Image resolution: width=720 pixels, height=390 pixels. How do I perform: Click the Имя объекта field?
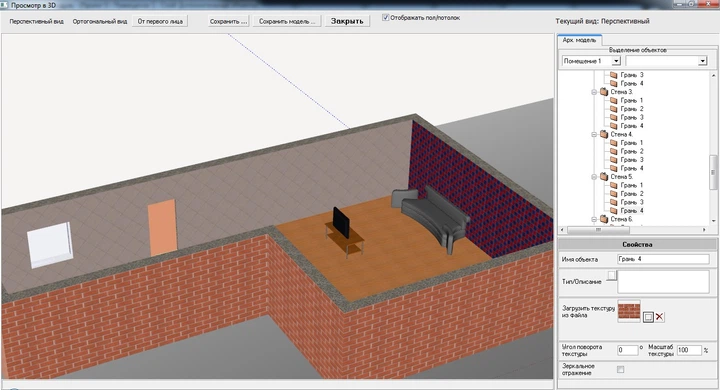[x=663, y=259]
